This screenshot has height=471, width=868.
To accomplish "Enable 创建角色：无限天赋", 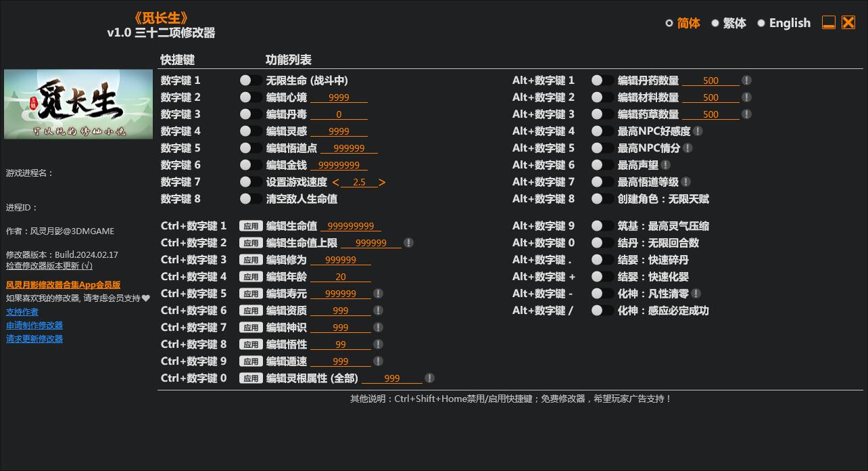I will [x=602, y=198].
